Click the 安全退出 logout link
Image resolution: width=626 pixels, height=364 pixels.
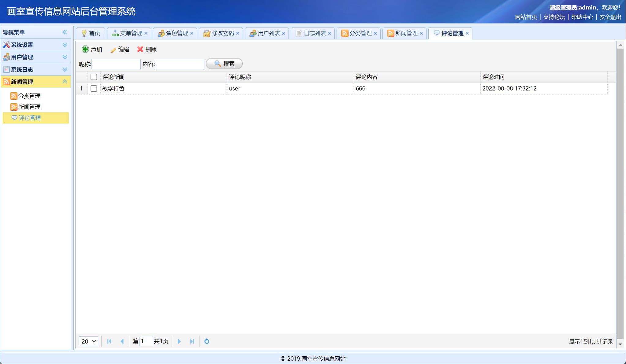pos(610,17)
